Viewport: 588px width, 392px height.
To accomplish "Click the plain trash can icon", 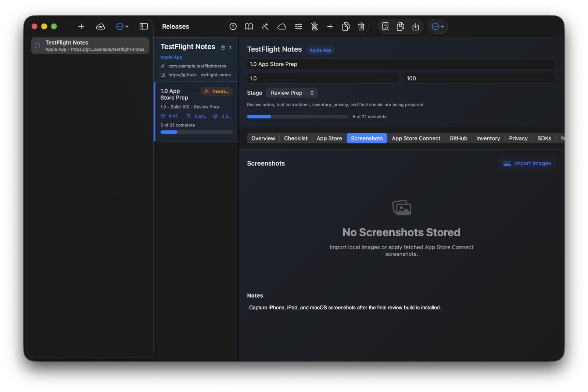I will coord(361,26).
